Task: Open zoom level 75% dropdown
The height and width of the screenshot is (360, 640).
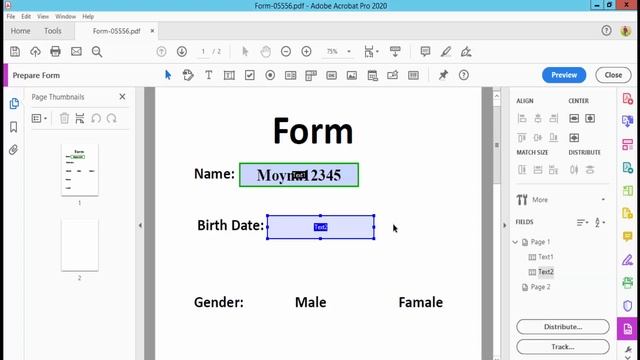Action: pos(349,51)
